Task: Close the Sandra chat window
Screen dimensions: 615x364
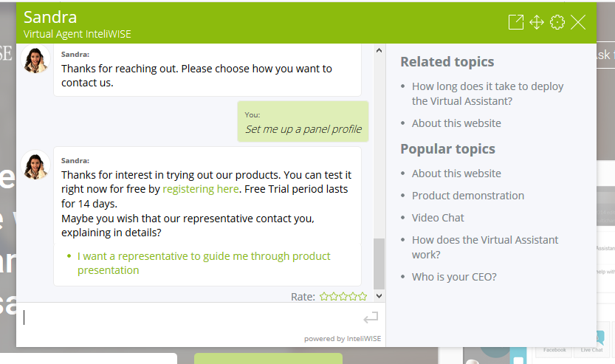Action: point(578,22)
